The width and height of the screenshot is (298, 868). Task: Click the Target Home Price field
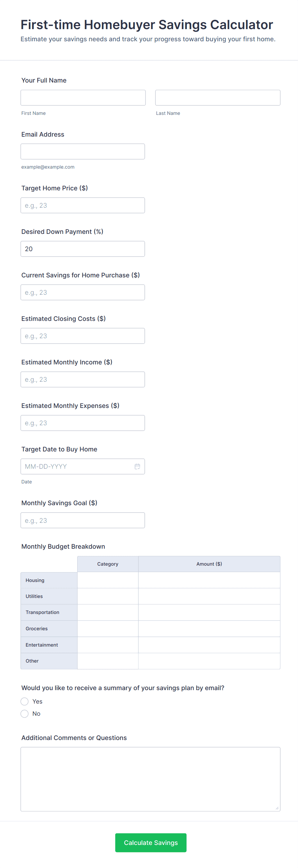83,205
